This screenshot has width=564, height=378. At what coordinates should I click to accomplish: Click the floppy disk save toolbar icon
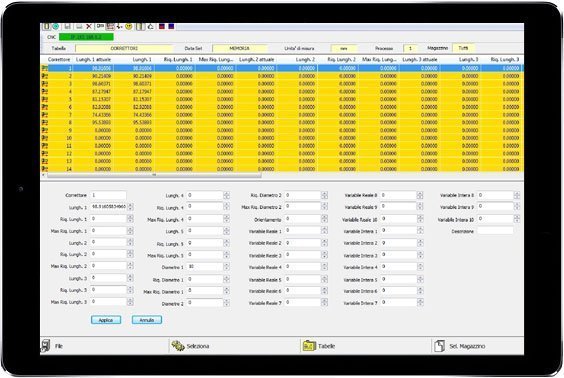point(67,26)
